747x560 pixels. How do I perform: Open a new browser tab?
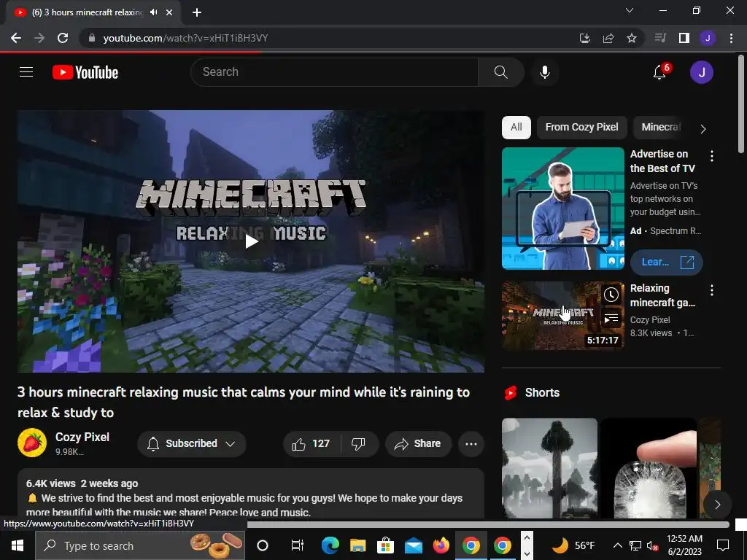pos(197,12)
